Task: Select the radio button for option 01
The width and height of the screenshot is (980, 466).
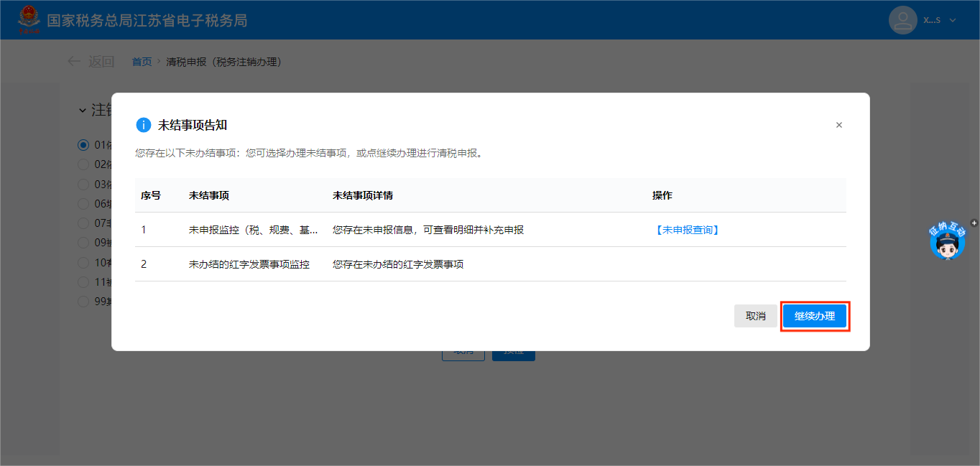Action: click(83, 145)
